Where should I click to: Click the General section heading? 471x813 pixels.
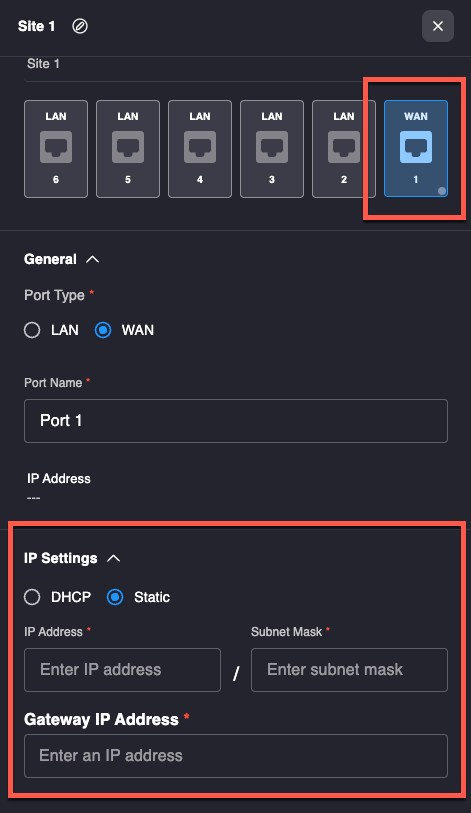[x=50, y=259]
